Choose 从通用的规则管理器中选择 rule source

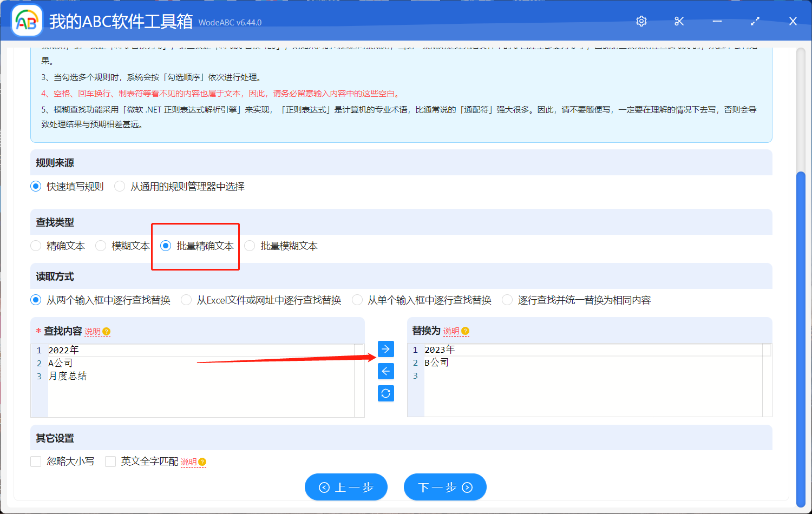[119, 186]
